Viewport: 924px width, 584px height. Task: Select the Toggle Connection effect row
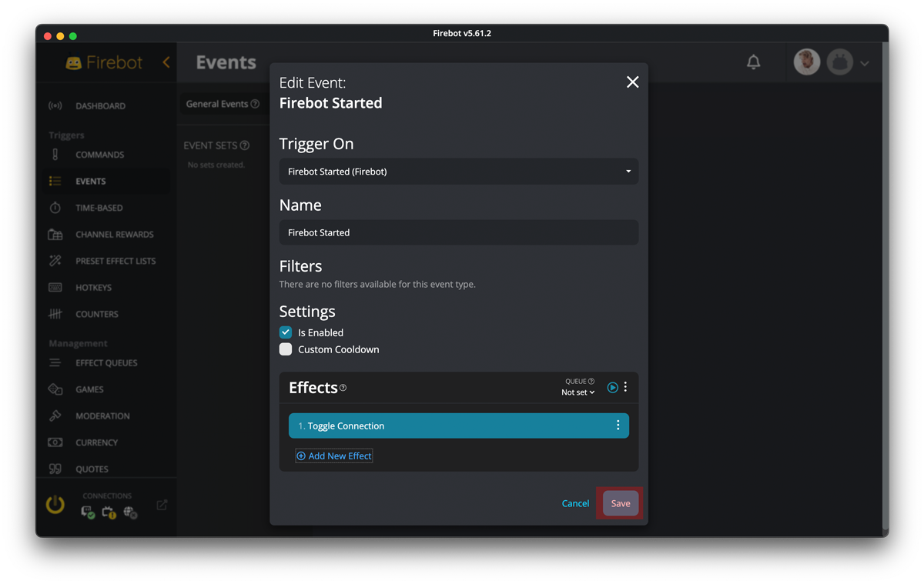(x=459, y=425)
